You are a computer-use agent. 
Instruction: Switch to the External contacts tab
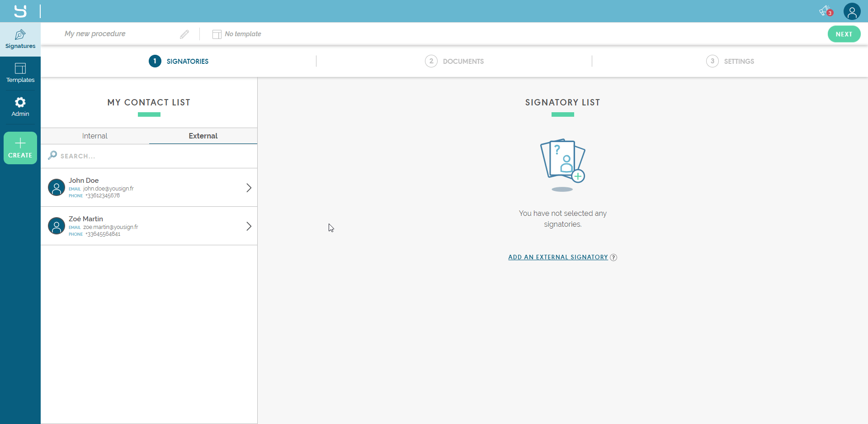tap(203, 136)
